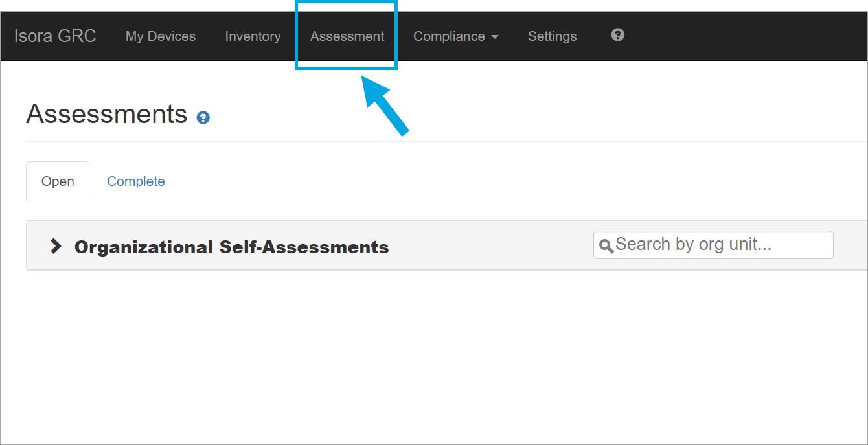The image size is (868, 445).
Task: Click empty navbar space right of help icon
Action: click(745, 36)
